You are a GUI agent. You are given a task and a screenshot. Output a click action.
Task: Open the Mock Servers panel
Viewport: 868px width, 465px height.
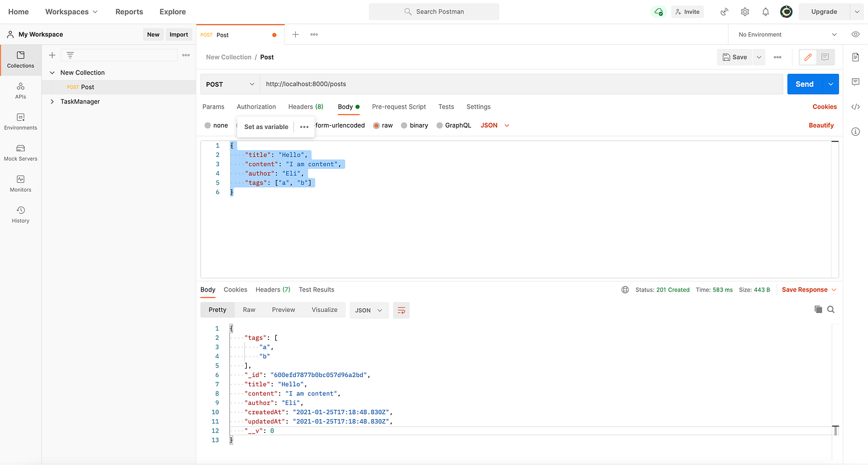point(20,153)
